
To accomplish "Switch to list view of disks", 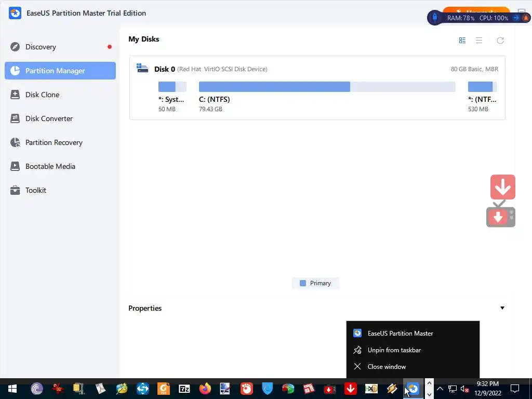I will tap(478, 41).
